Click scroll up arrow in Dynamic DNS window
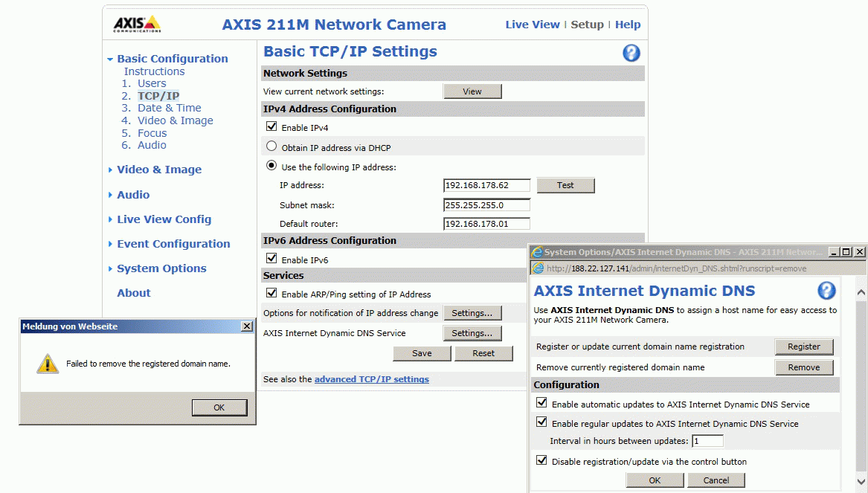 coord(861,293)
